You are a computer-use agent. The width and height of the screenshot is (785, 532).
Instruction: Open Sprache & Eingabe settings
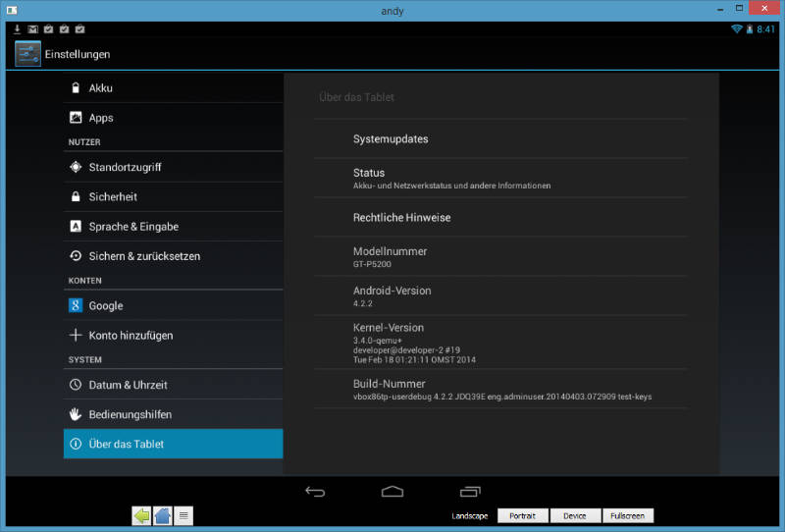(173, 227)
